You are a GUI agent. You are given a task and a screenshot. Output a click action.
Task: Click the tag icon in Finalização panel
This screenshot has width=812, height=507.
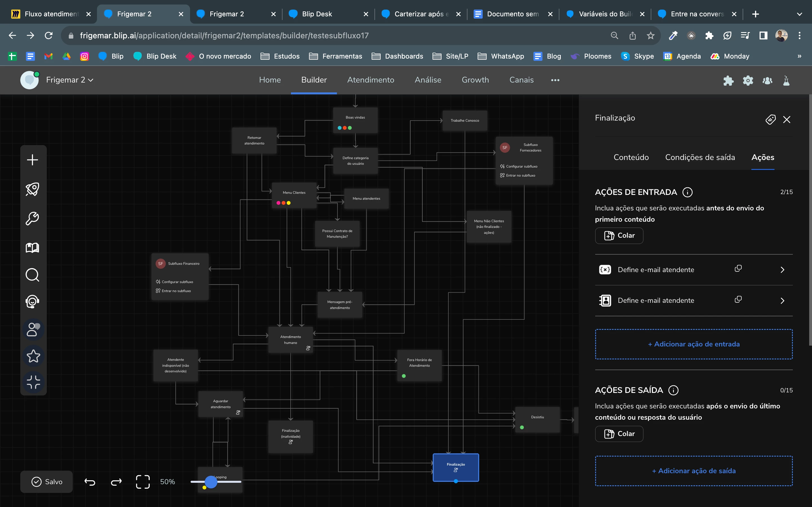pos(770,119)
